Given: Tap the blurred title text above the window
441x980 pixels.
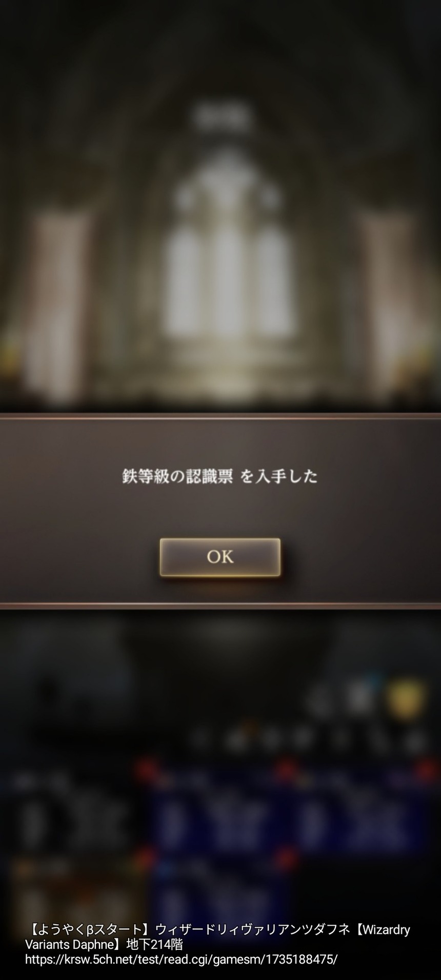Looking at the screenshot, I should [x=221, y=117].
